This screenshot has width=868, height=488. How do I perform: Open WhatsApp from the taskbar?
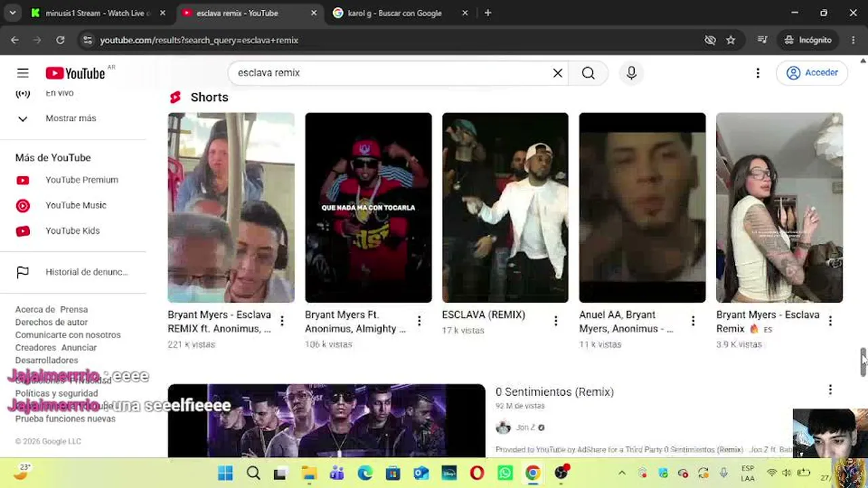click(505, 473)
